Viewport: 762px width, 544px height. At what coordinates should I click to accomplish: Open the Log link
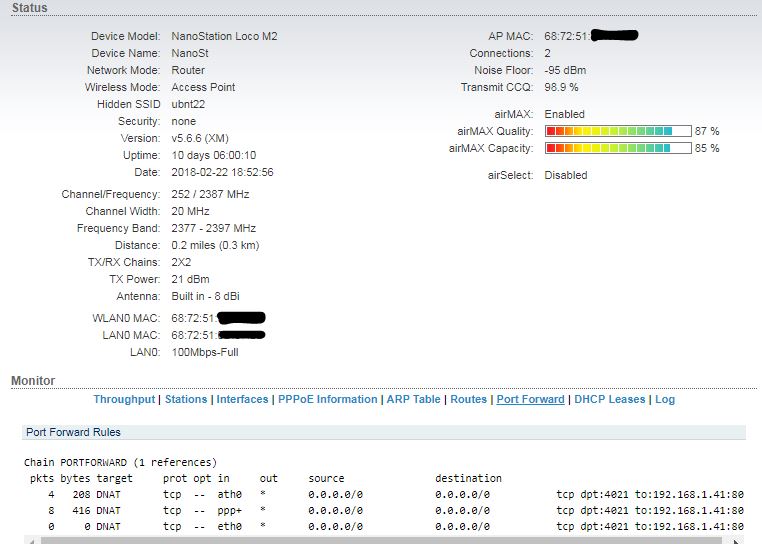click(x=665, y=399)
